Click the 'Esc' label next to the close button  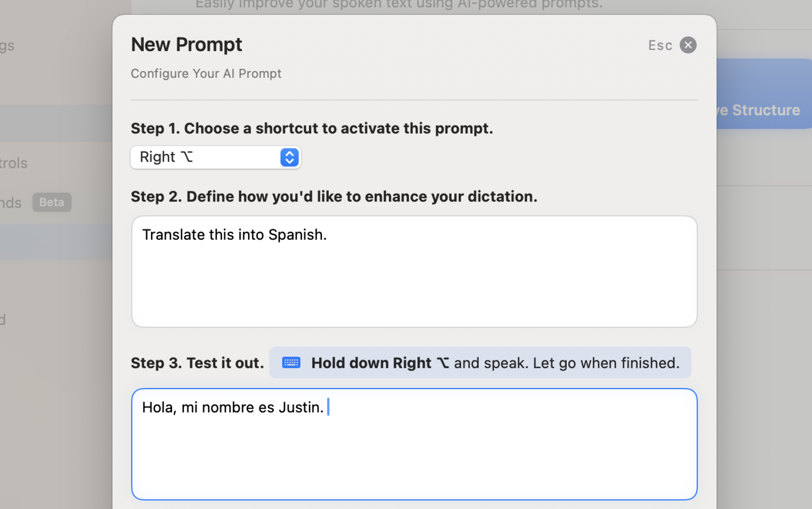pyautogui.click(x=660, y=45)
